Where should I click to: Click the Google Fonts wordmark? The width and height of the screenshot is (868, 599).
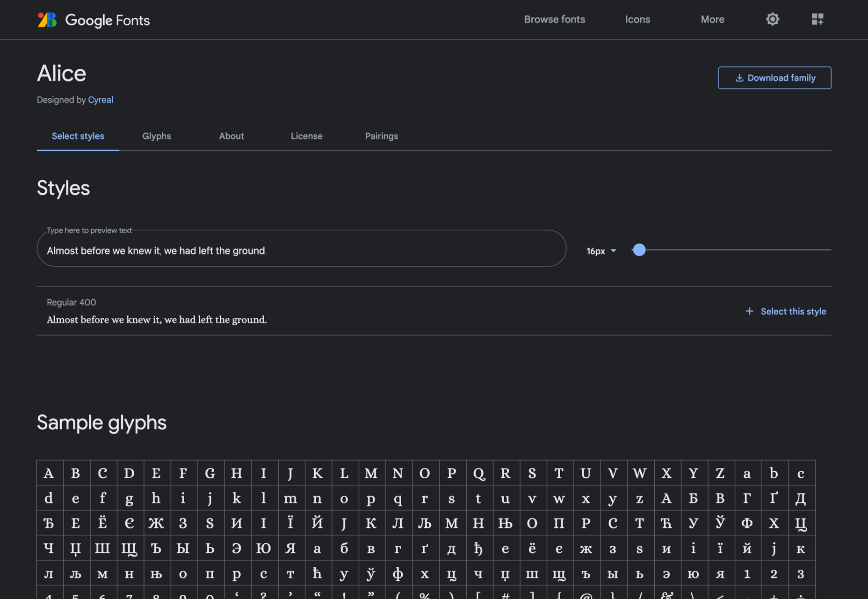[x=108, y=20]
